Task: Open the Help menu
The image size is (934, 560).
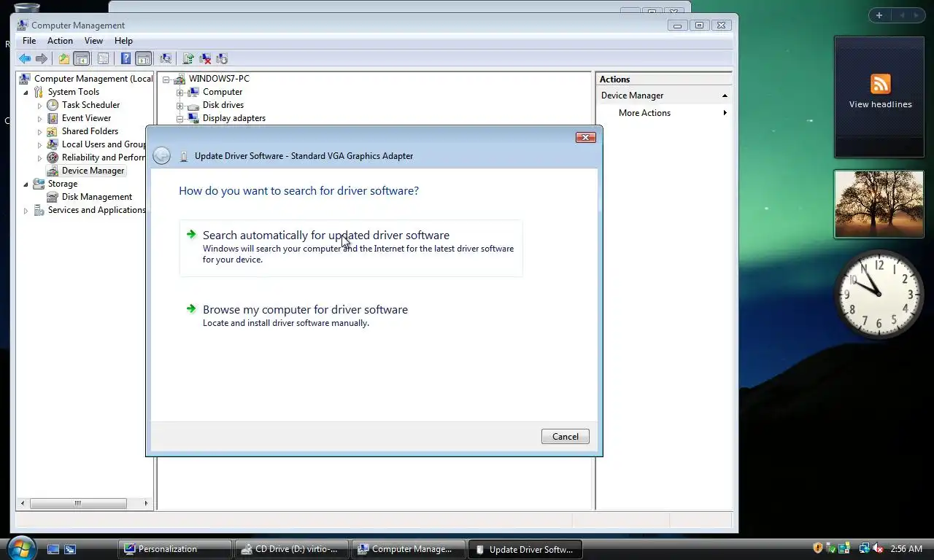Action: point(123,41)
